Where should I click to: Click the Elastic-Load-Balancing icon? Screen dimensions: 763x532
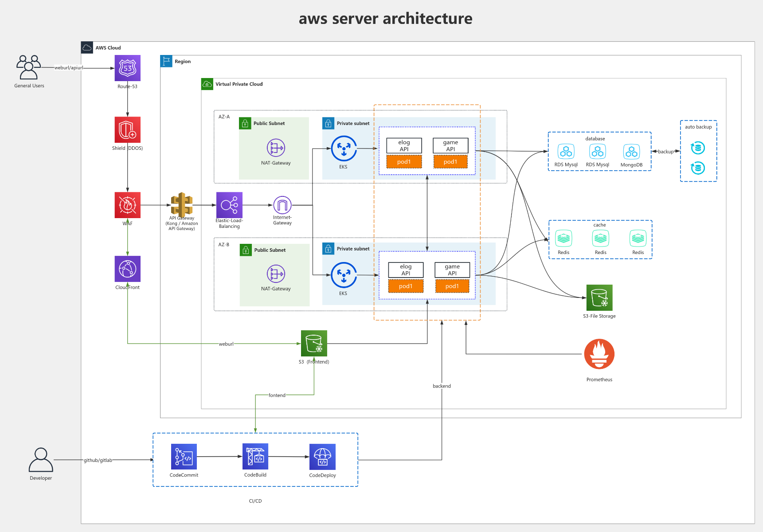coord(229,205)
